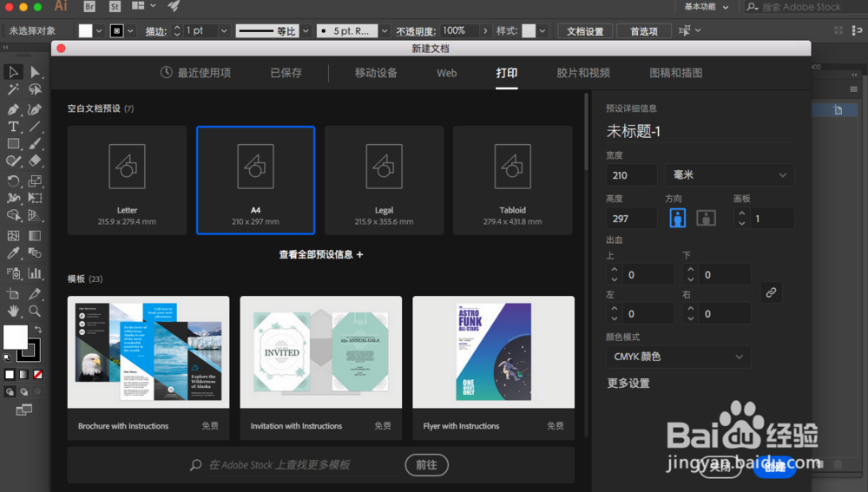Select the Rotate tool
Image resolution: width=868 pixels, height=492 pixels.
[x=13, y=181]
